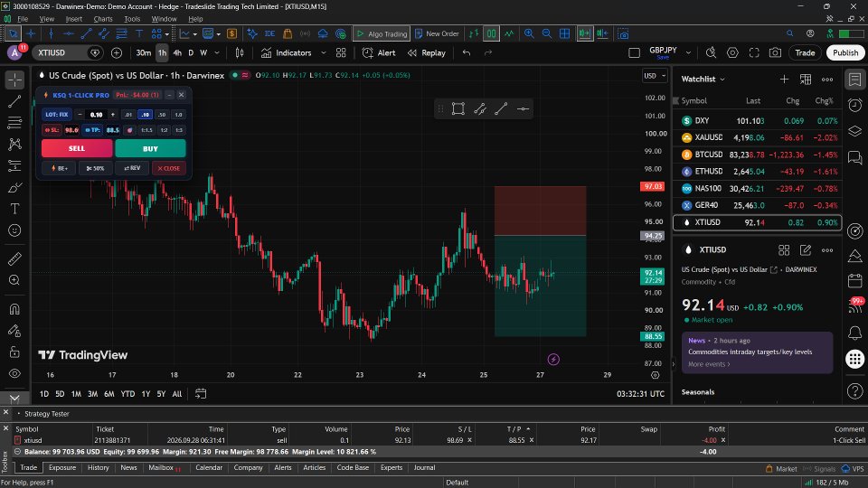This screenshot has height=488, width=868.
Task: Collapse the right watchlist panel arrow
Action: pos(674,363)
